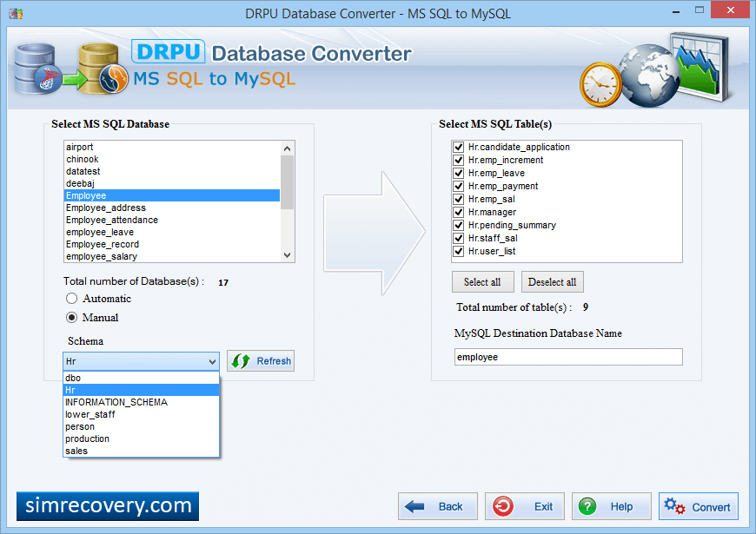Screen dimensions: 756x534
Task: Choose dbo from schema list
Action: pos(142,378)
